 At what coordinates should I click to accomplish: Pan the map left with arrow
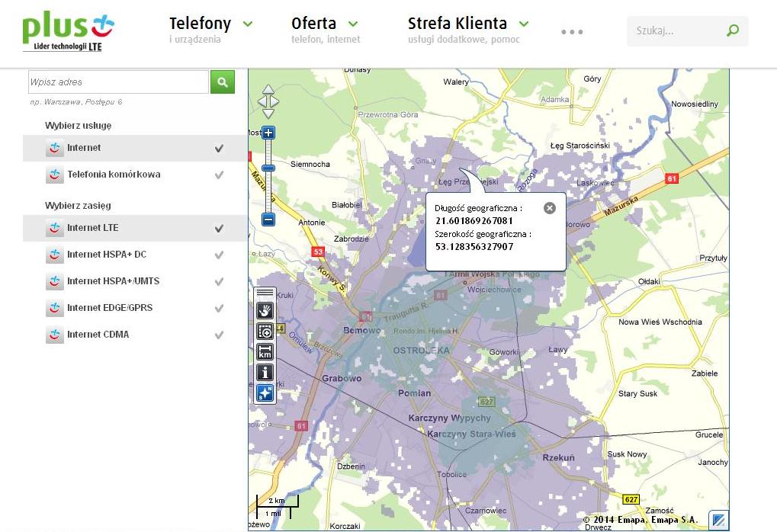point(262,101)
